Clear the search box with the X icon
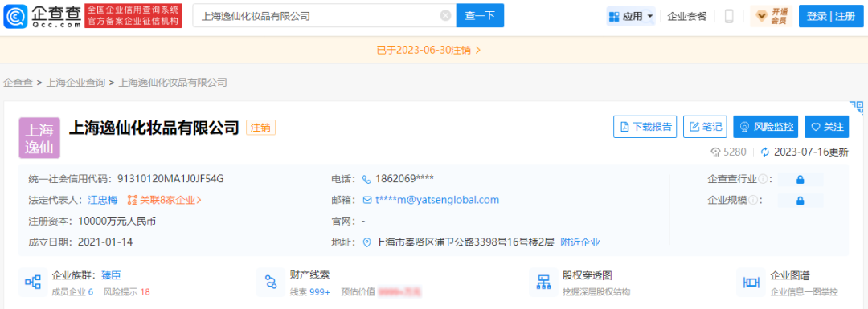Image resolution: width=868 pixels, height=309 pixels. coord(445,16)
